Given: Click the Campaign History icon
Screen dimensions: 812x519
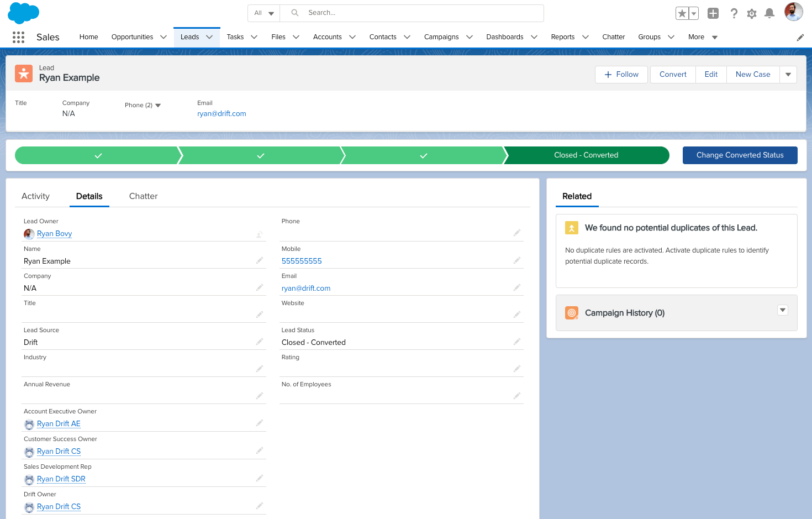Looking at the screenshot, I should tap(572, 313).
